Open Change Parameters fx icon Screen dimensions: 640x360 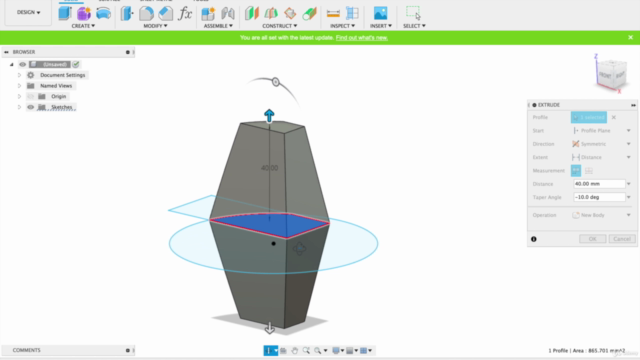pyautogui.click(x=185, y=13)
